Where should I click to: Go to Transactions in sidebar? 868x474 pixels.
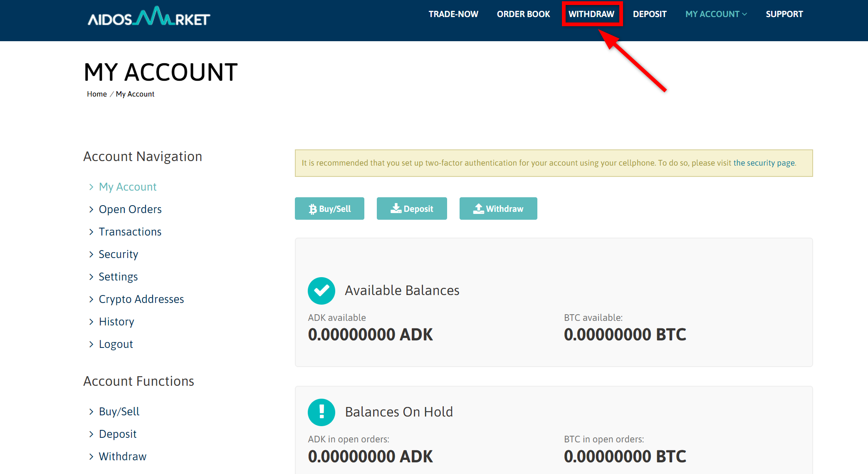coord(130,232)
